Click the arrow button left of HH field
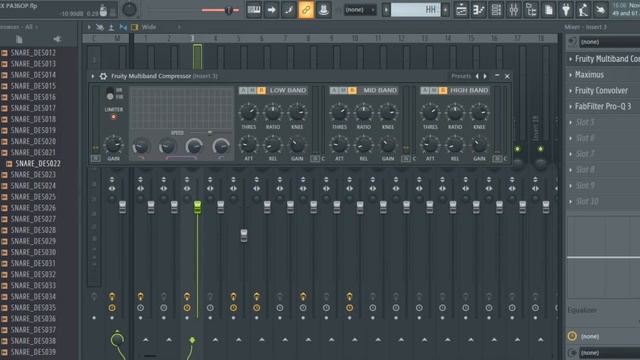The width and height of the screenshot is (640, 360). click(x=386, y=10)
